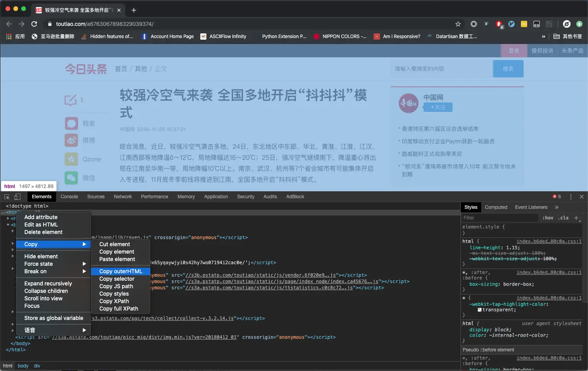Expand the Break on submenu
Screen dimensions: 588x371
pyautogui.click(x=53, y=271)
